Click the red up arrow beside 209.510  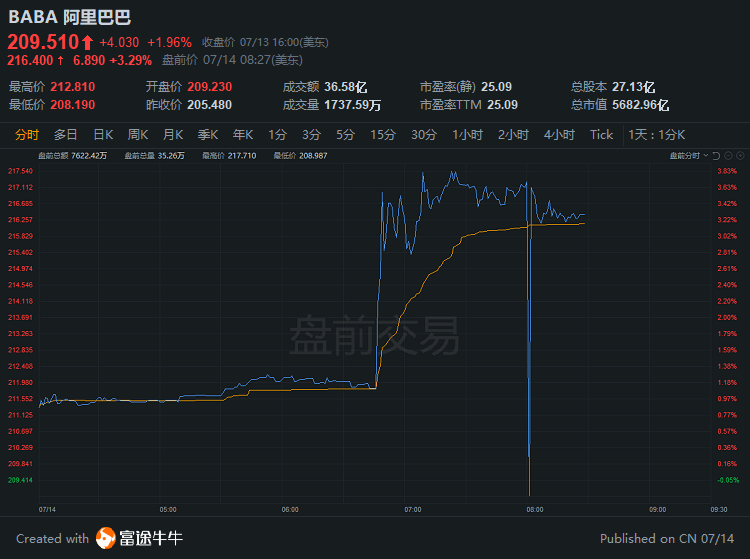pyautogui.click(x=87, y=43)
